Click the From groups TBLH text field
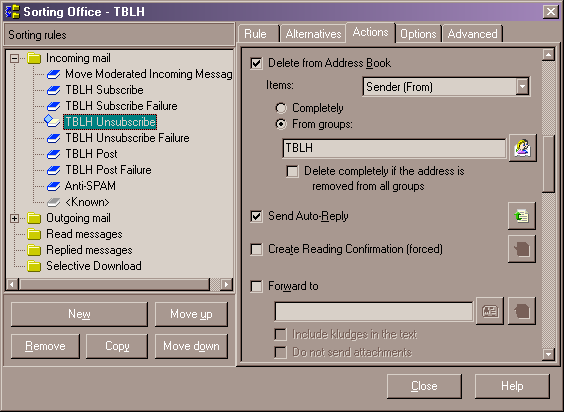The height and width of the screenshot is (412, 564). [394, 148]
